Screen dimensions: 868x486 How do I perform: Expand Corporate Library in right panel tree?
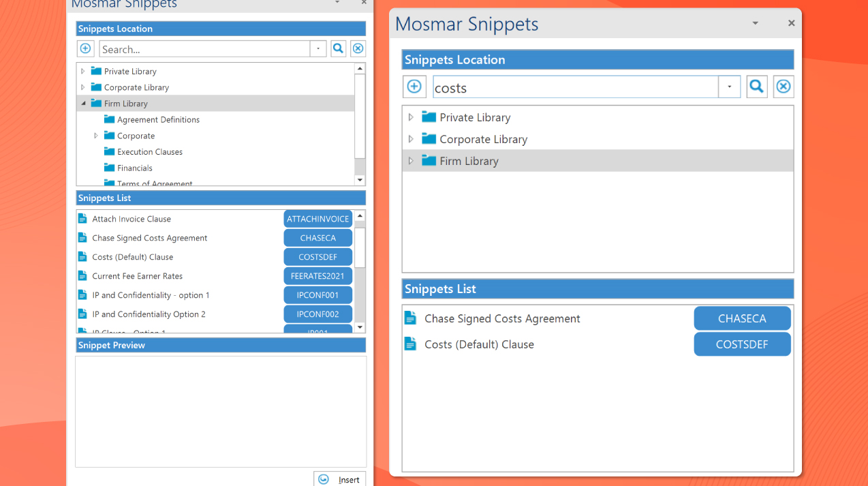point(411,139)
